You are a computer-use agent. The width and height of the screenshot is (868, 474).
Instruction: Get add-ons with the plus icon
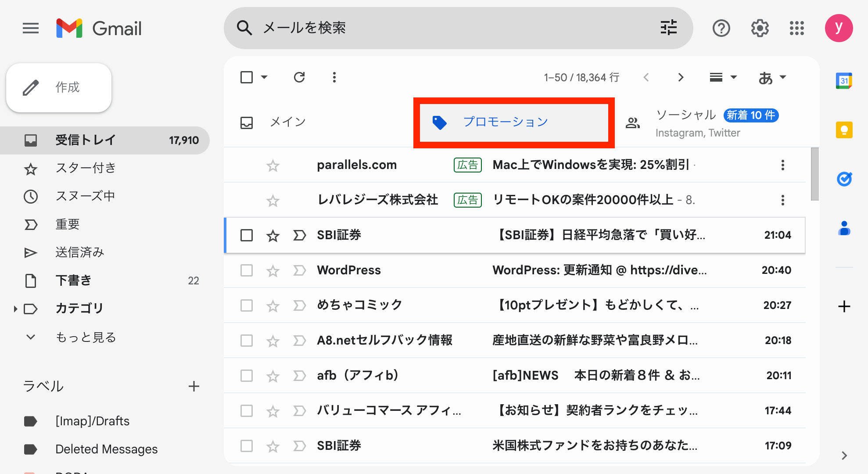point(844,306)
